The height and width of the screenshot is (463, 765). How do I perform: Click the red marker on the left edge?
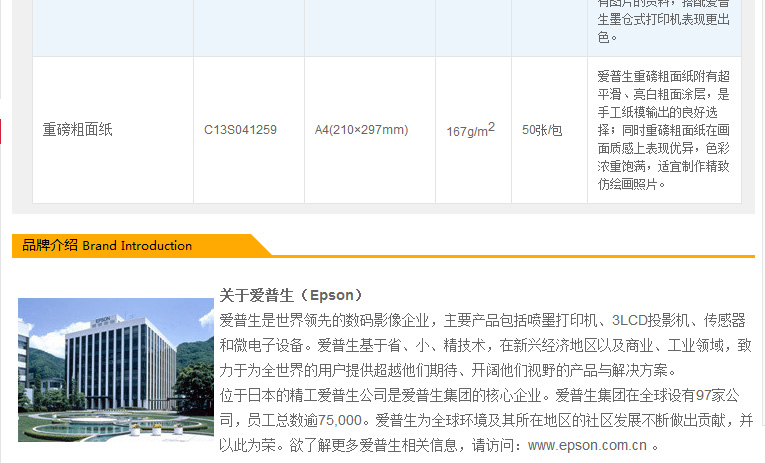[x=1, y=131]
